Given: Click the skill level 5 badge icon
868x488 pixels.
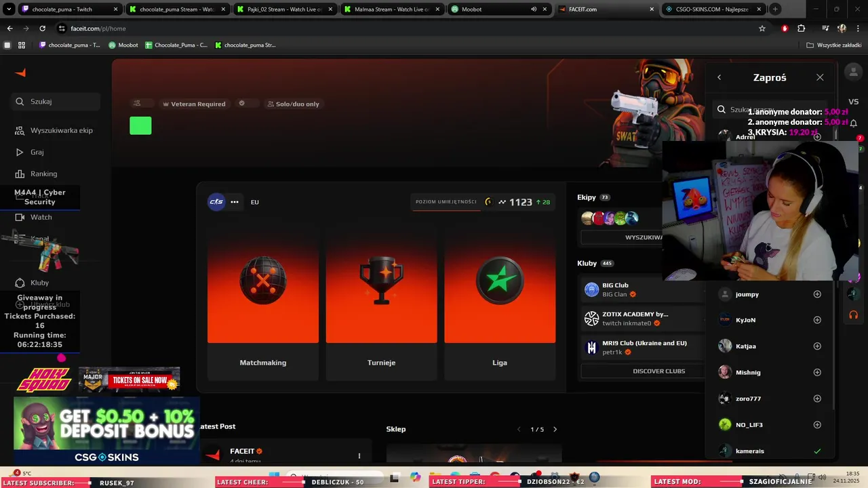Looking at the screenshot, I should 488,202.
